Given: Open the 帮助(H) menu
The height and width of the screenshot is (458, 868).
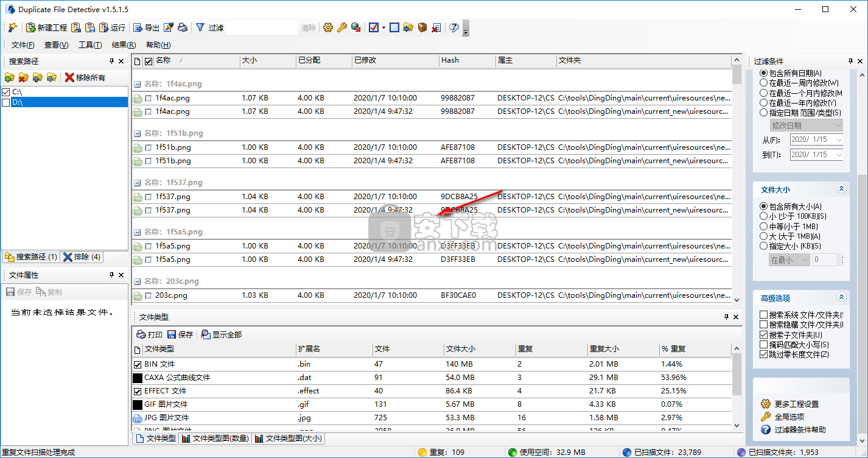Looking at the screenshot, I should click(158, 45).
